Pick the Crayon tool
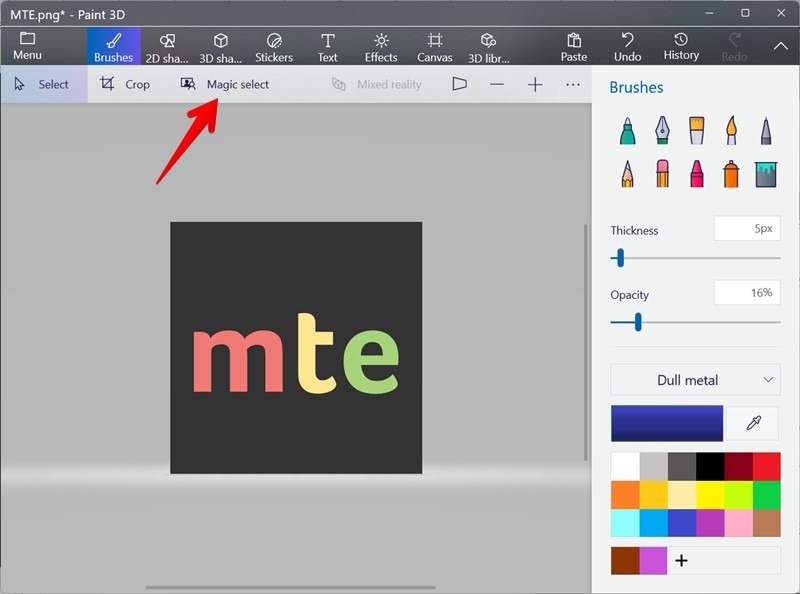Screen dimensions: 800x594 click(698, 173)
